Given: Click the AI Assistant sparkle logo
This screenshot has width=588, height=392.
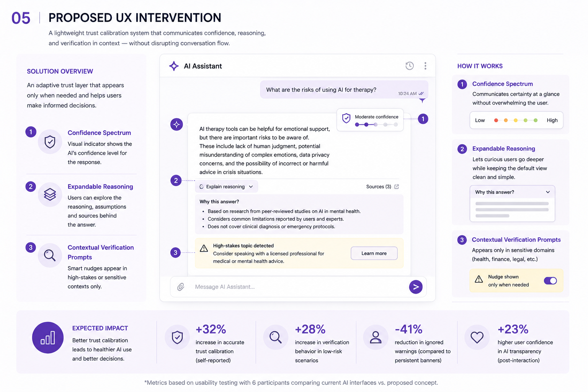Looking at the screenshot, I should click(x=174, y=66).
